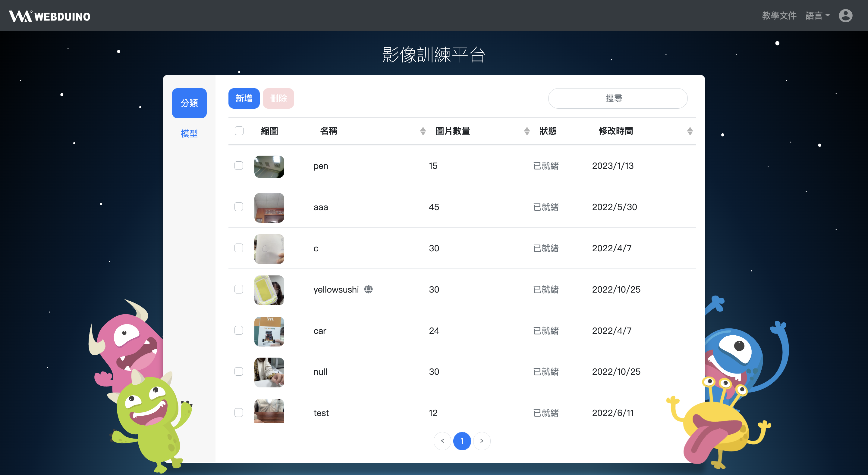Viewport: 868px width, 475px height.
Task: Tick the checkbox for test row
Action: point(239,412)
